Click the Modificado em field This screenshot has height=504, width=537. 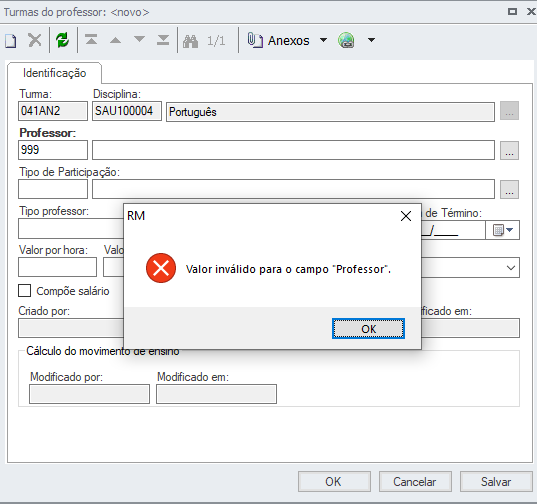[x=216, y=394]
